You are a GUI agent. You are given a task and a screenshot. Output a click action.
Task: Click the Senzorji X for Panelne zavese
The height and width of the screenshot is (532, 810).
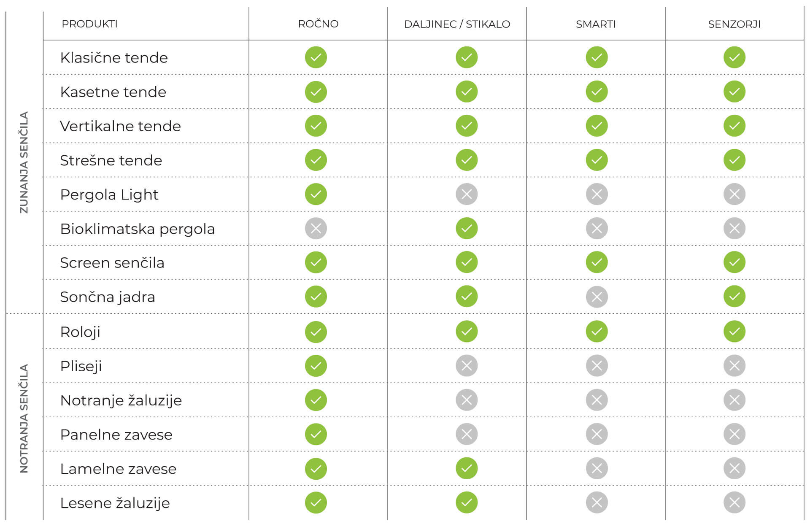(734, 434)
